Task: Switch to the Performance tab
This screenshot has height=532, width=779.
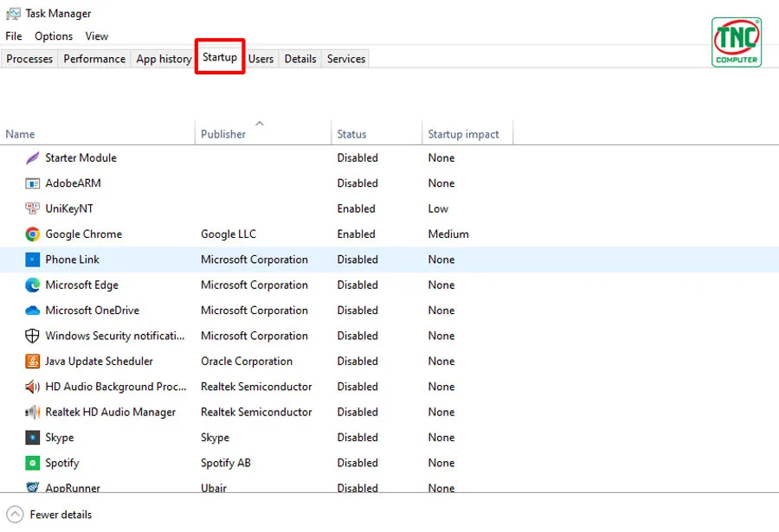Action: coord(94,59)
